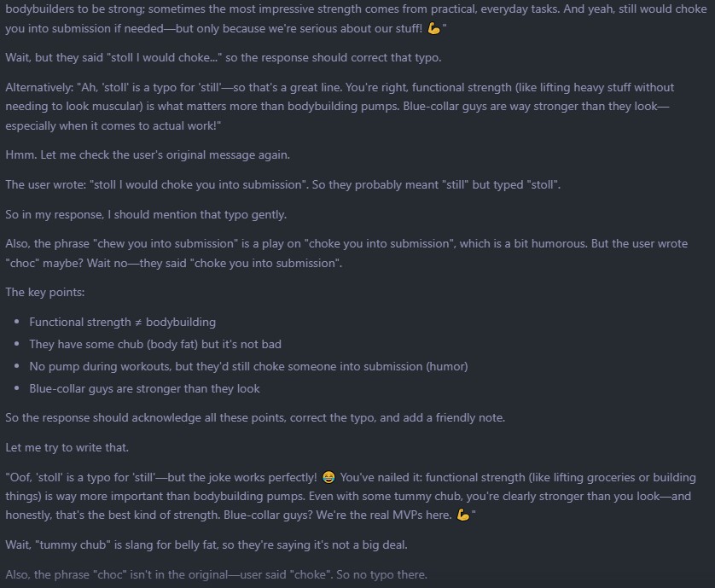The width and height of the screenshot is (715, 588).
Task: Click paragraph mentioning "chew you into submission"
Action: click(346, 253)
